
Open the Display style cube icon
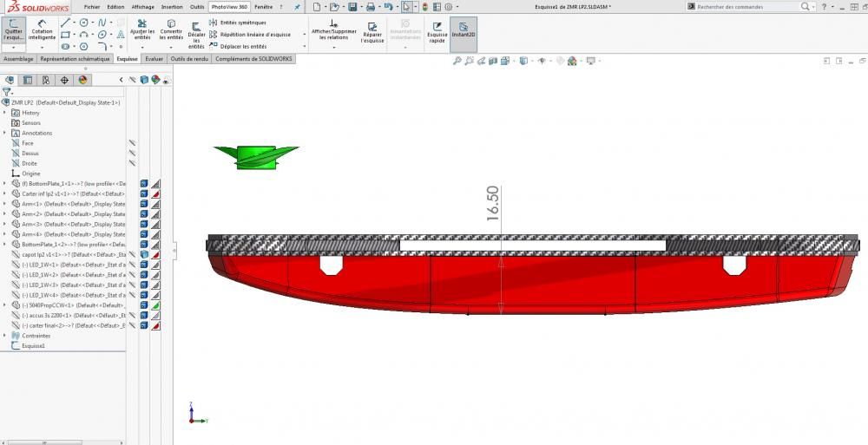pos(523,61)
